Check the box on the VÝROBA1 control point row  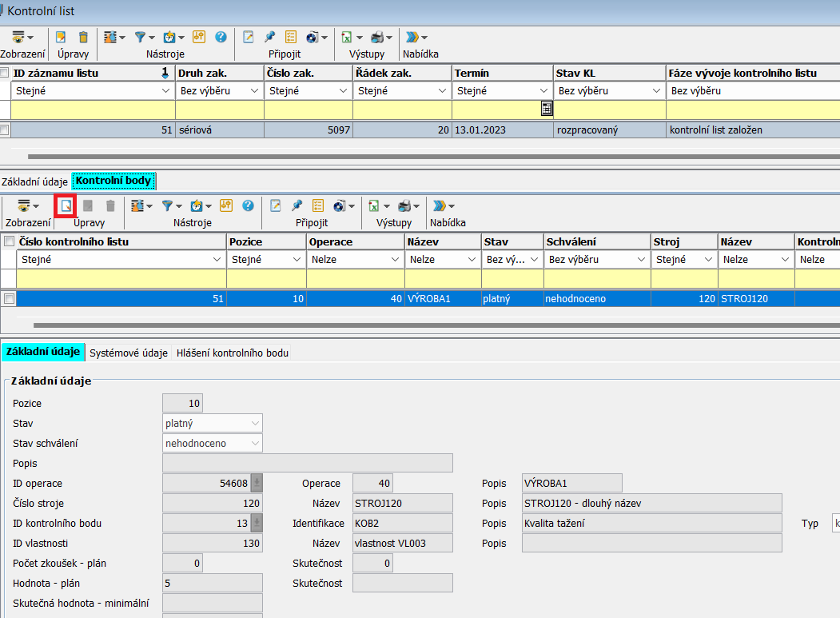click(x=9, y=298)
